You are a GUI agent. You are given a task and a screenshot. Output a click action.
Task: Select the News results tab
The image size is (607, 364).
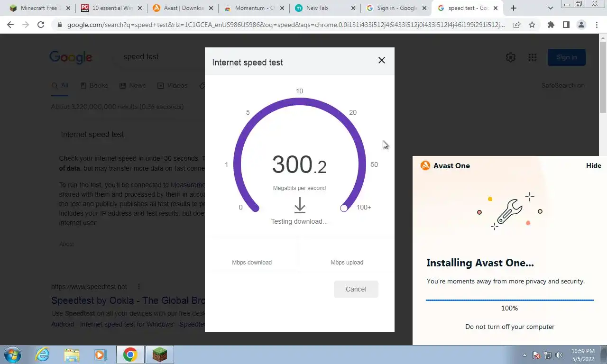click(133, 86)
